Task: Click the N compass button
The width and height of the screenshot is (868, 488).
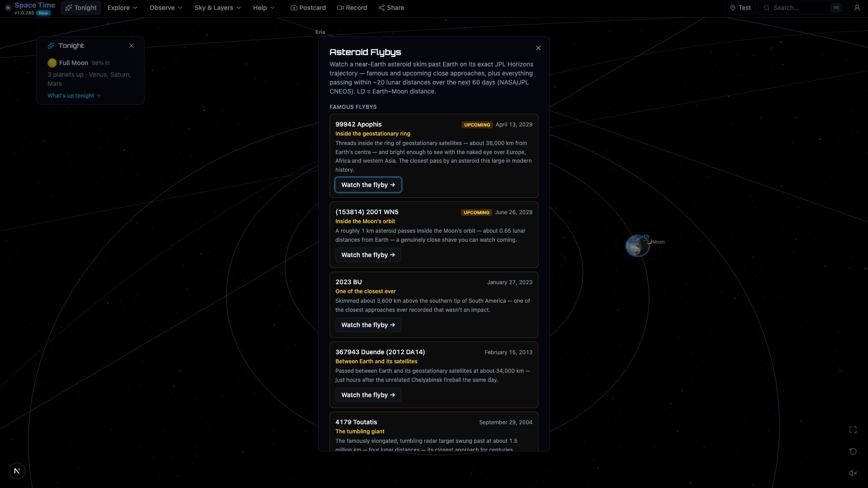Action: (17, 471)
